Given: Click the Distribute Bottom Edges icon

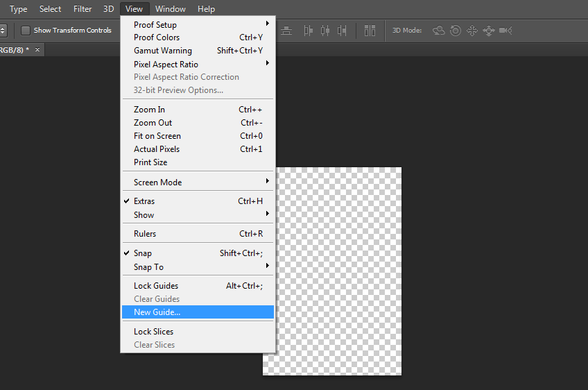Looking at the screenshot, I should point(286,31).
